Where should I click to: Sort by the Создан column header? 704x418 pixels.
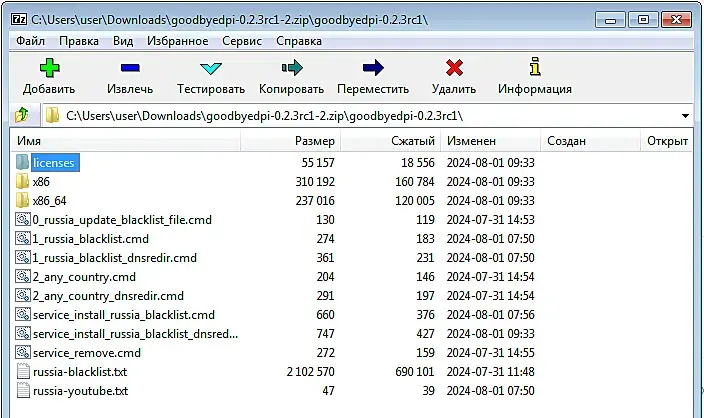[x=590, y=141]
